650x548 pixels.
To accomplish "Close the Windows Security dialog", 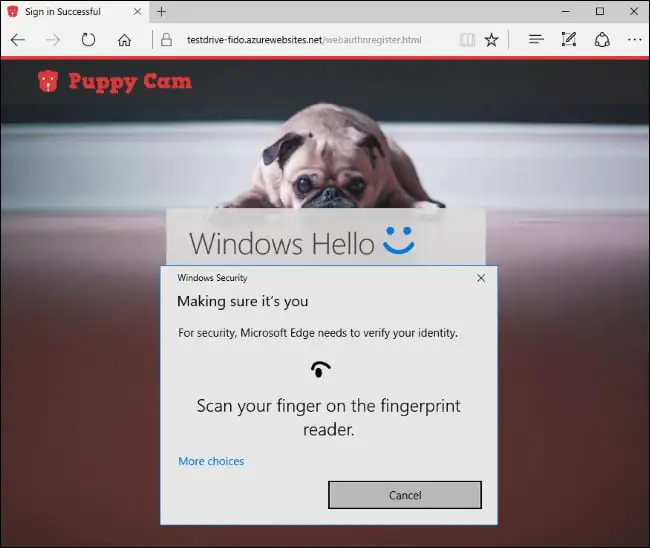I will pyautogui.click(x=481, y=278).
